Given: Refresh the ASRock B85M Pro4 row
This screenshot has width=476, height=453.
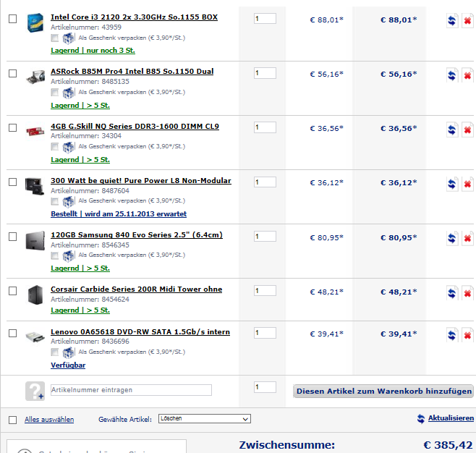Looking at the screenshot, I should click(451, 75).
